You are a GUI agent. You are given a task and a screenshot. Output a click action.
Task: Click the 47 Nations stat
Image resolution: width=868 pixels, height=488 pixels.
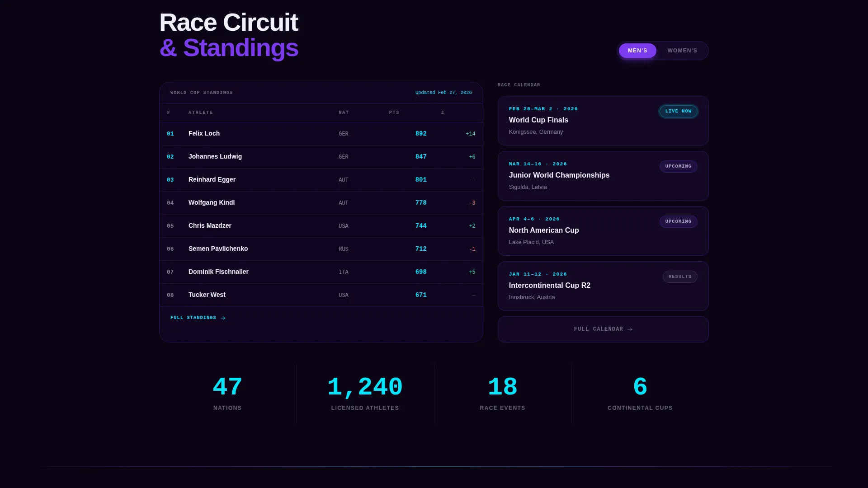(x=227, y=393)
